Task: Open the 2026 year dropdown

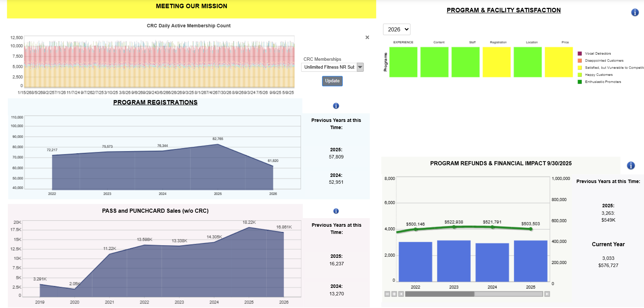Action: [397, 29]
